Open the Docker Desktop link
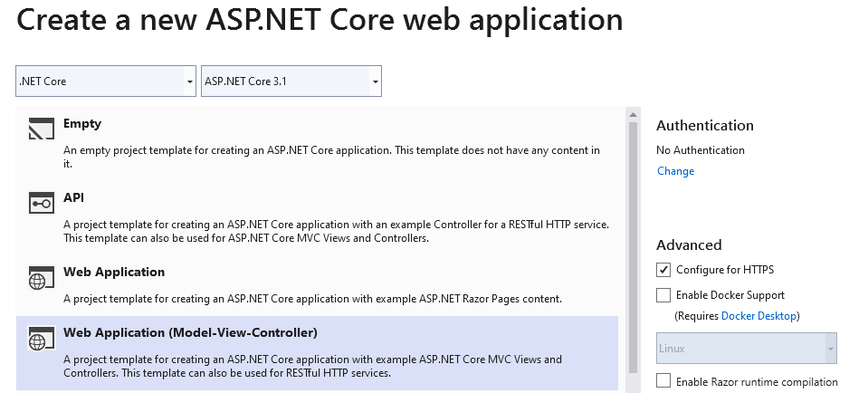868x393 pixels. click(x=758, y=316)
